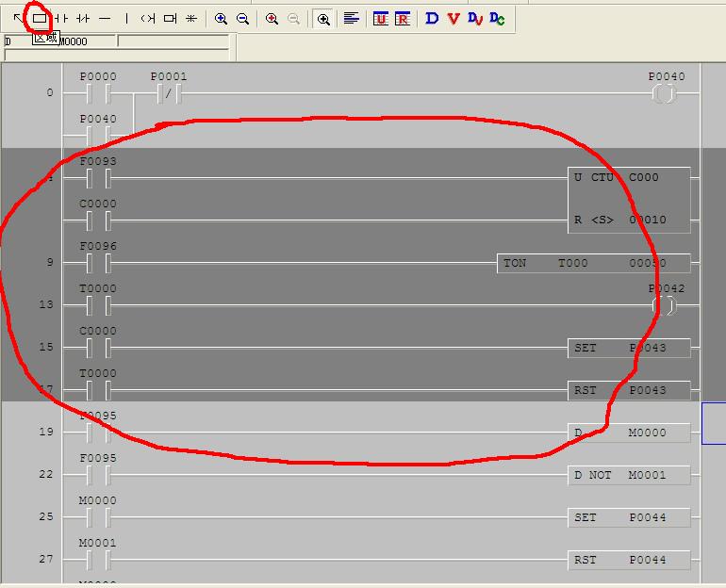Select the SET P0044 instruction box
Image resolution: width=726 pixels, height=588 pixels.
click(629, 517)
